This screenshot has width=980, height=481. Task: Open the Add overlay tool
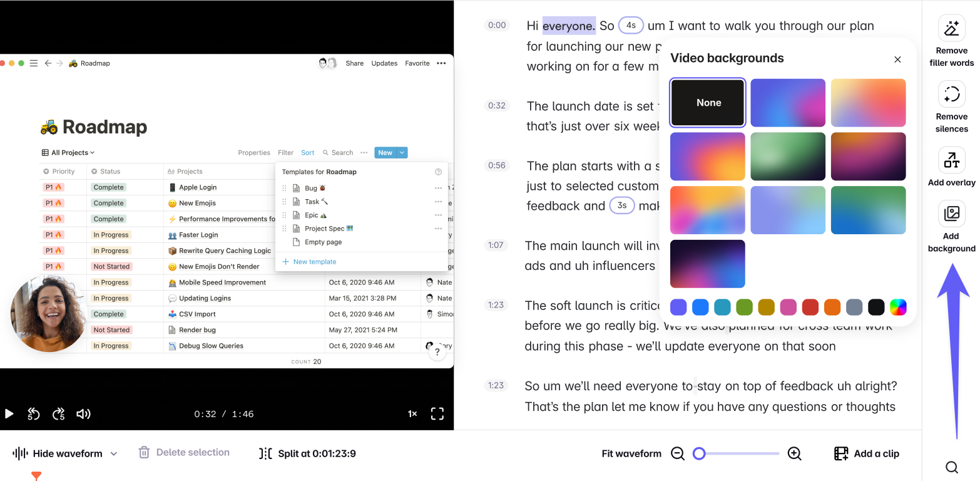coord(951,160)
